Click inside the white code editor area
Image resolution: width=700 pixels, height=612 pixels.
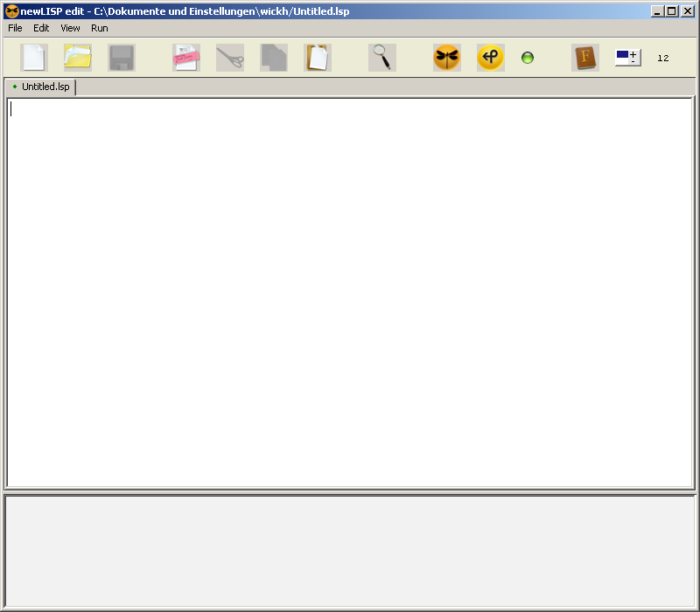click(x=349, y=293)
